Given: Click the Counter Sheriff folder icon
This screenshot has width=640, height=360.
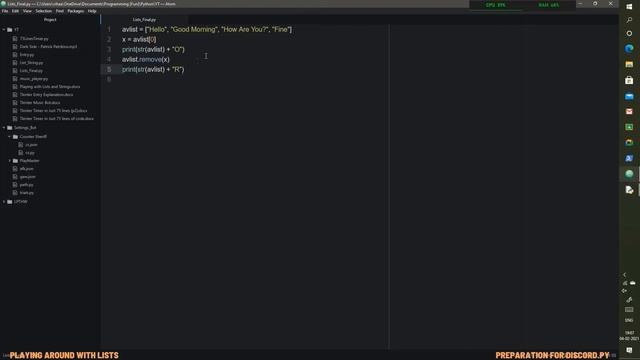Looking at the screenshot, I should coord(16,137).
